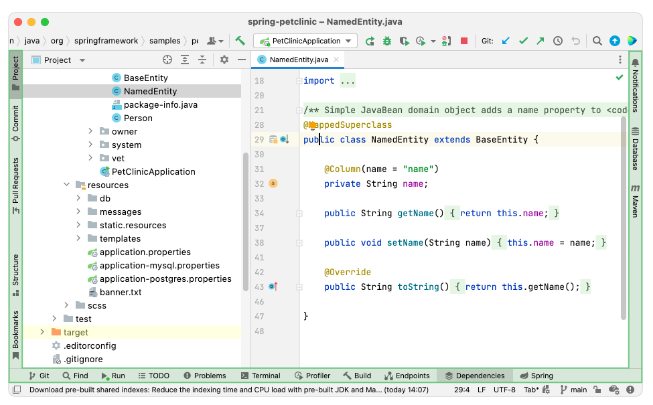Click the LF line separator widget
Viewport: 653px width, 405px height.
click(481, 390)
